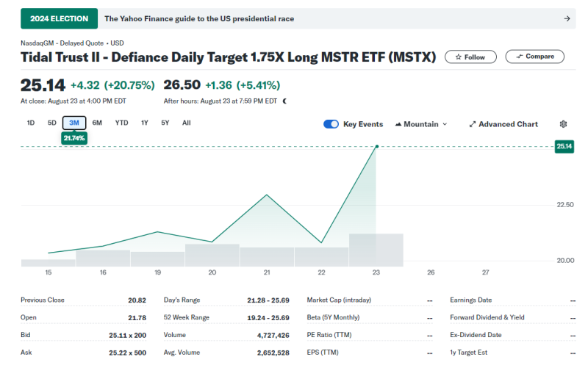
Task: Choose the 6M chart range
Action: (x=97, y=123)
